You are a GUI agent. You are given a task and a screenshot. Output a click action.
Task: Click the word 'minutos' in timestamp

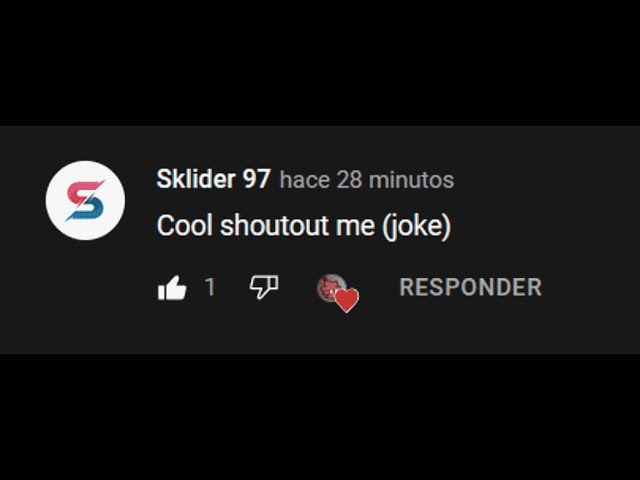(x=411, y=180)
